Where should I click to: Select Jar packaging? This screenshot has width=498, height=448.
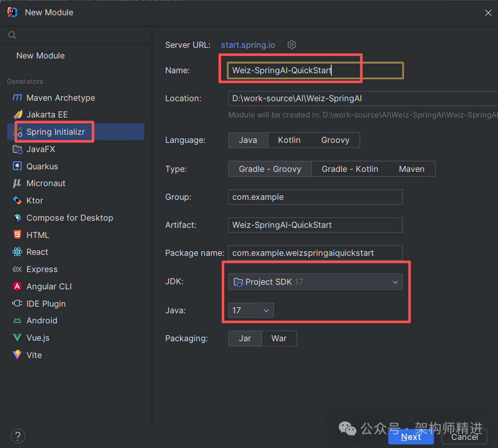coord(245,338)
